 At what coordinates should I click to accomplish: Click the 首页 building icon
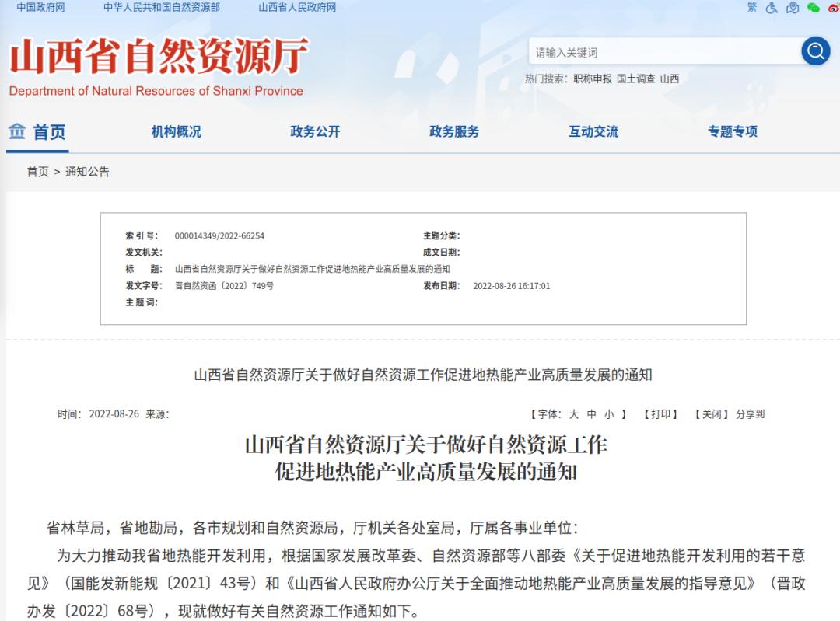(17, 131)
